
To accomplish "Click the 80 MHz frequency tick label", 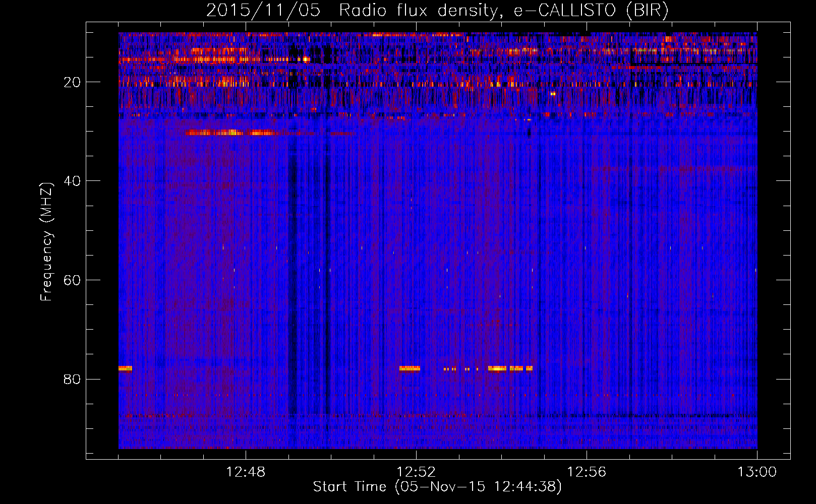I will click(72, 379).
